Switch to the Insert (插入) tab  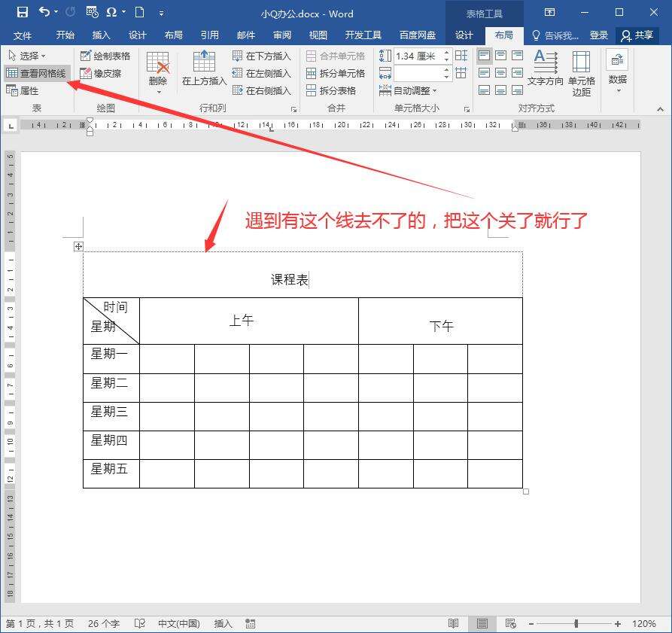coord(101,35)
